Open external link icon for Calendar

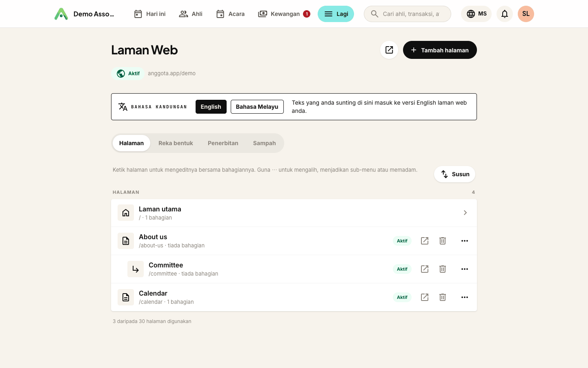pos(425,297)
